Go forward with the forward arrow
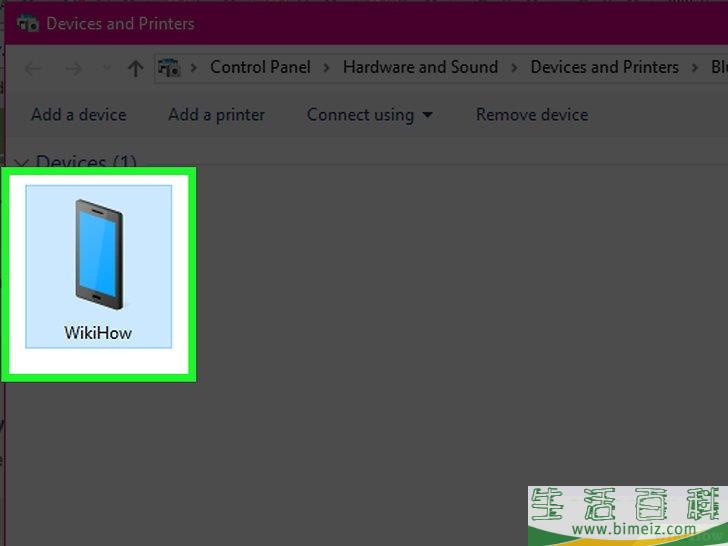The height and width of the screenshot is (546, 728). point(73,69)
